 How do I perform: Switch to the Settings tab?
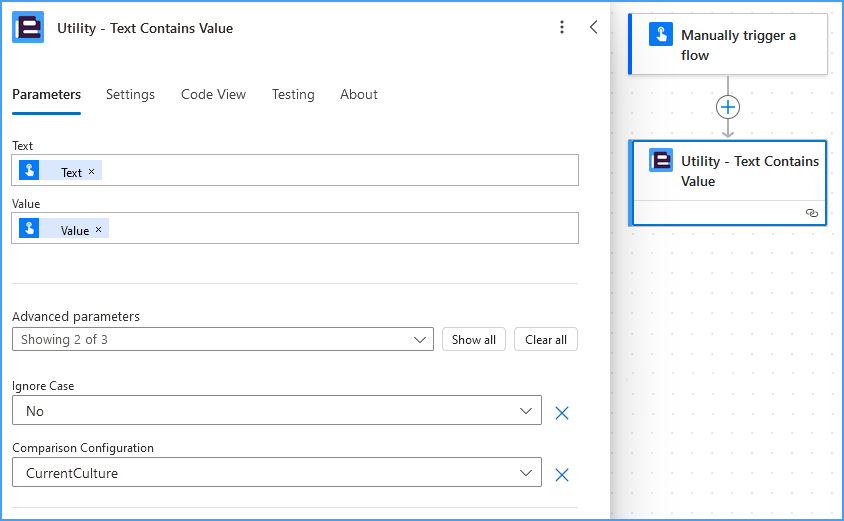(x=130, y=95)
